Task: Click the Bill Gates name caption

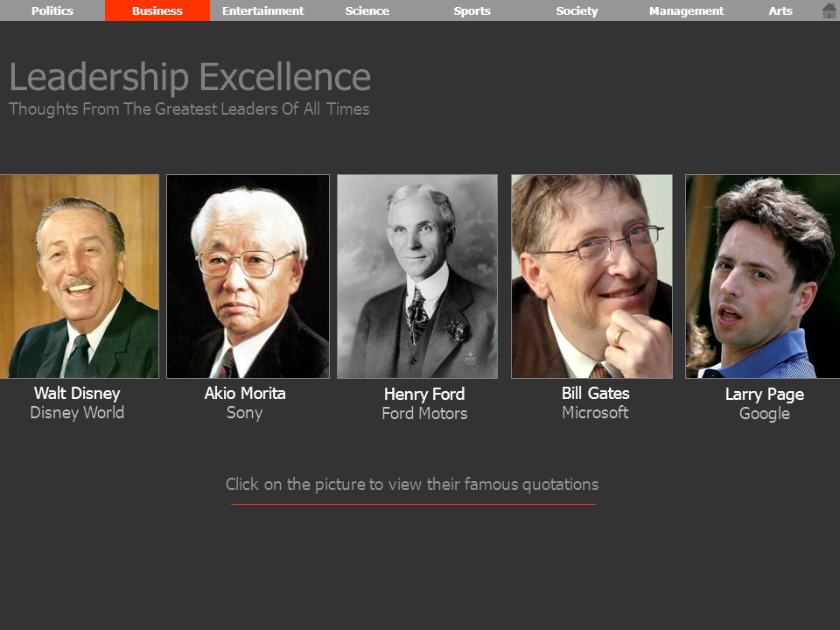Action: (596, 394)
